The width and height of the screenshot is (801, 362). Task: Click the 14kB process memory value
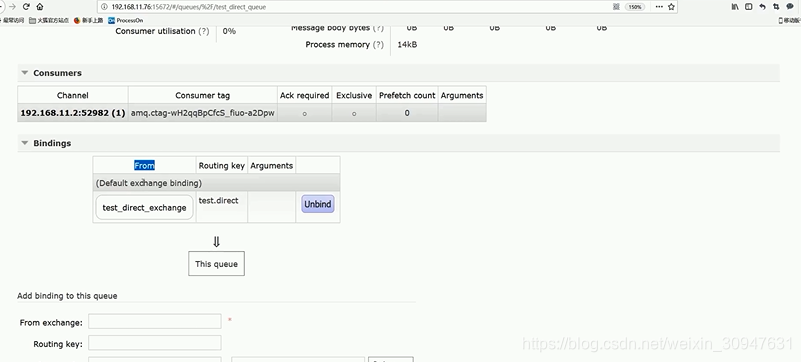(x=407, y=44)
